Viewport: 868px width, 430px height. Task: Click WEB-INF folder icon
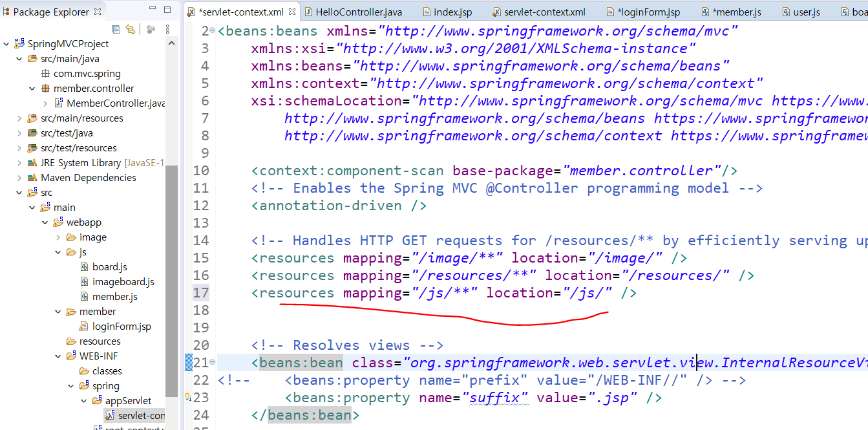(x=71, y=356)
